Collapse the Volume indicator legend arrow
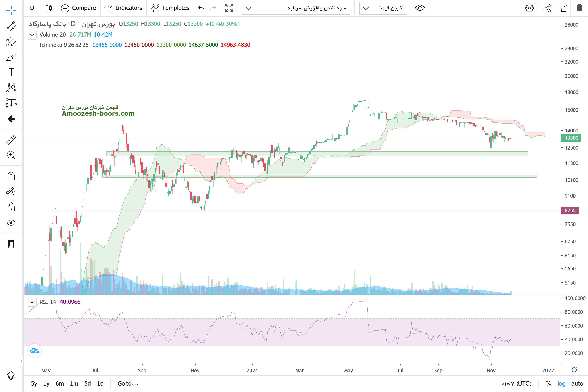This screenshot has height=392, width=588. click(x=32, y=35)
